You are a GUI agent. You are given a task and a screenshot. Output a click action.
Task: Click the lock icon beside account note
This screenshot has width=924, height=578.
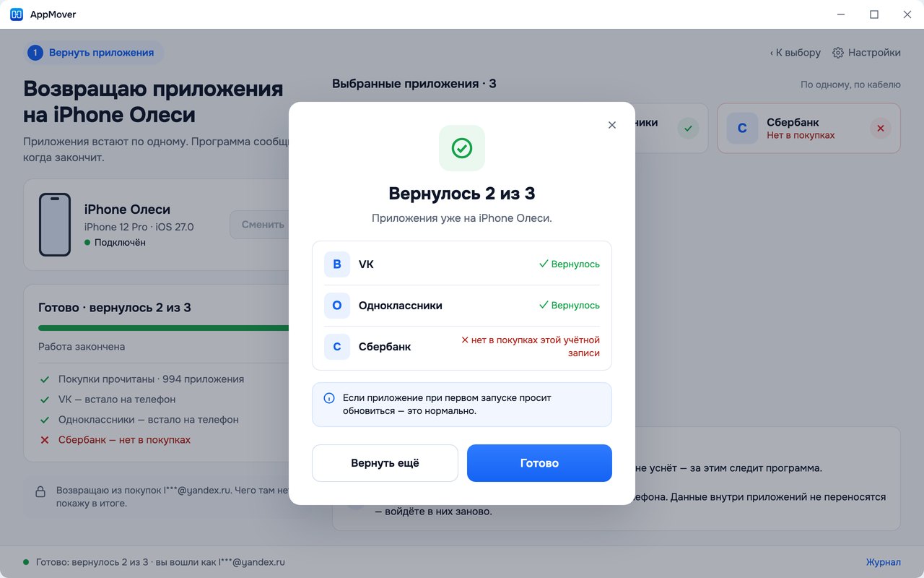(x=41, y=492)
